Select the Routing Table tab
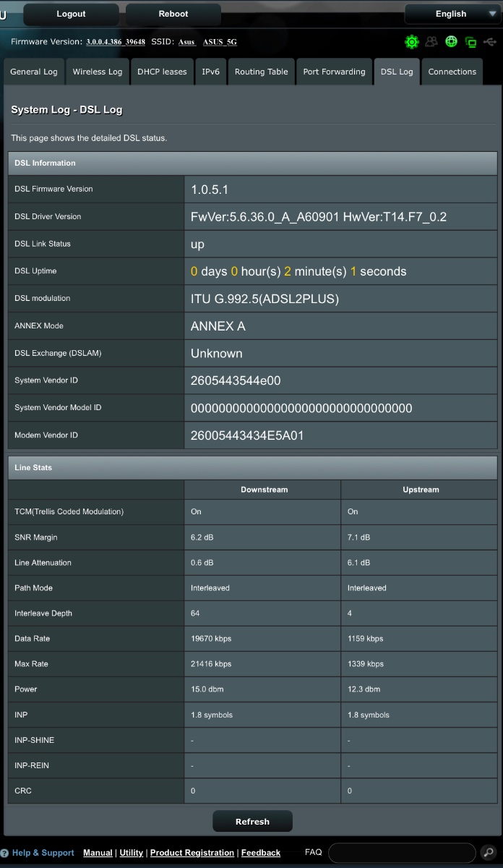This screenshot has width=503, height=868. pyautogui.click(x=261, y=72)
